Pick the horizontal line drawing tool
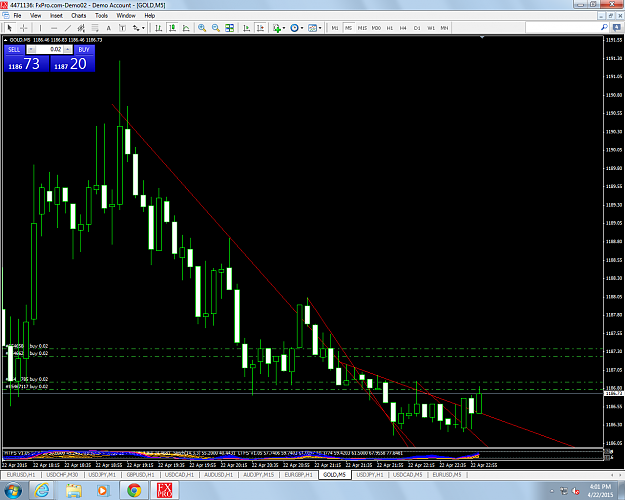The image size is (625, 500). [54, 28]
